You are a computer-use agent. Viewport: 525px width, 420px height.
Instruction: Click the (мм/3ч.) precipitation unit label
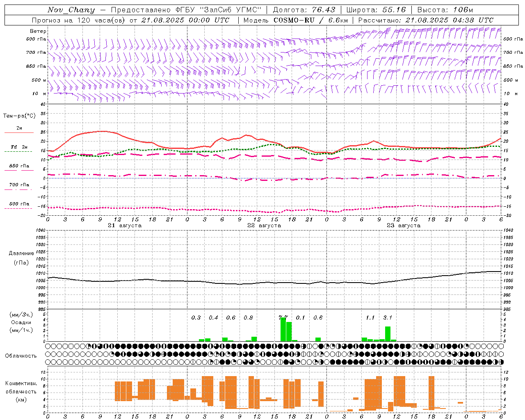(x=21, y=315)
